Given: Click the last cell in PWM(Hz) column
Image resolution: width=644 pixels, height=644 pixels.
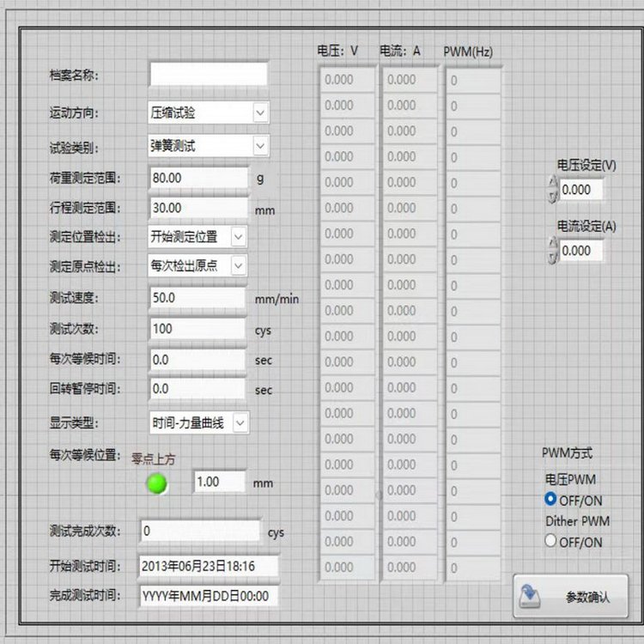Looking at the screenshot, I should (x=473, y=568).
